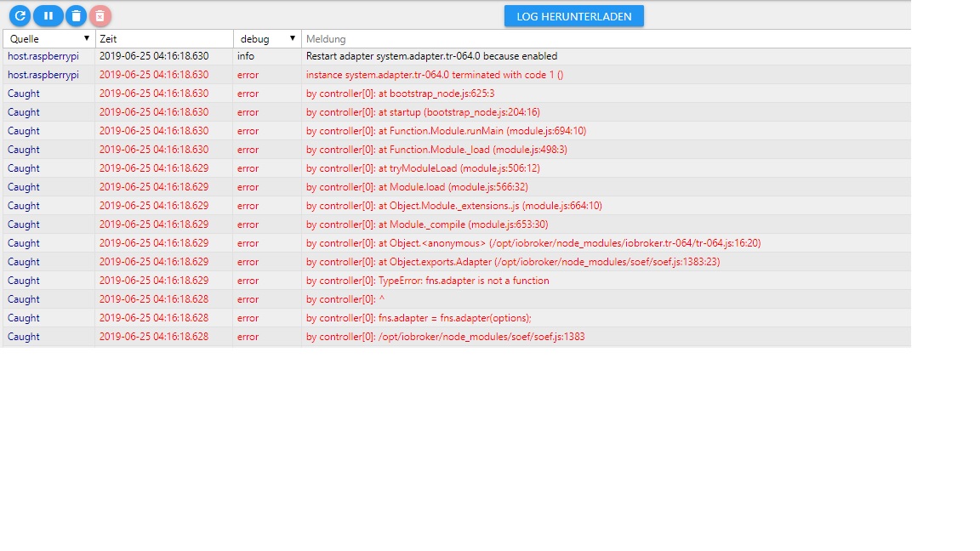Image resolution: width=980 pixels, height=551 pixels.
Task: Select message 'at Object.exports.Adapter' with soef.js:1383:23
Action: click(513, 263)
